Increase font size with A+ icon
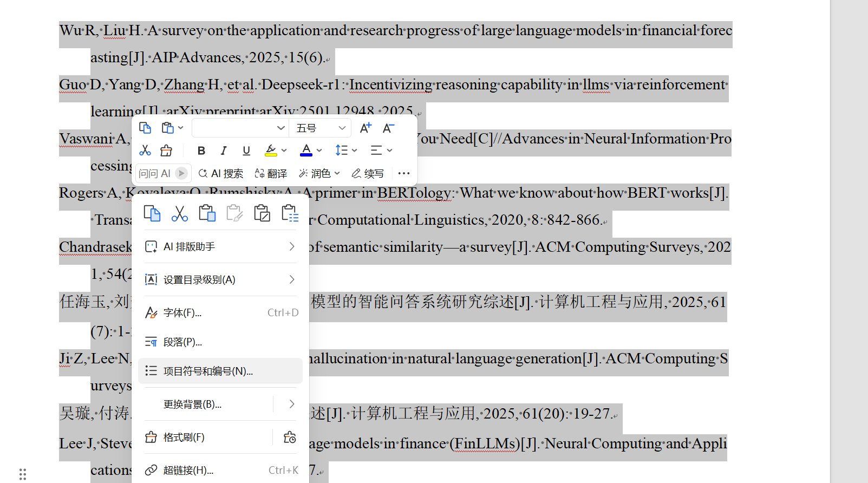868x483 pixels. (x=366, y=128)
